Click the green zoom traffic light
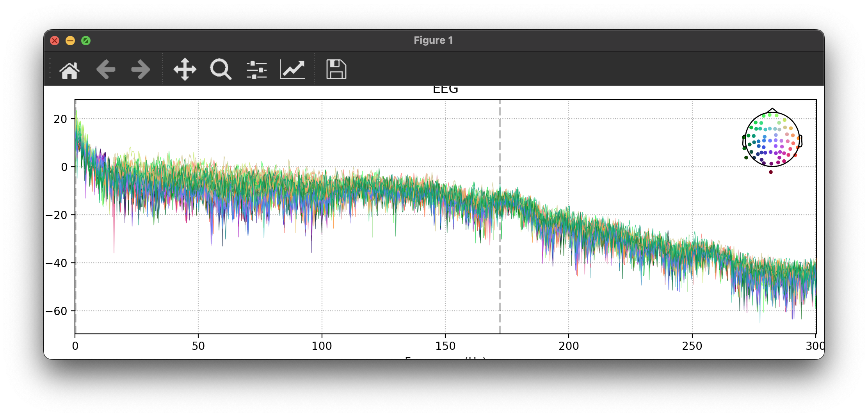Image resolution: width=868 pixels, height=417 pixels. 86,40
